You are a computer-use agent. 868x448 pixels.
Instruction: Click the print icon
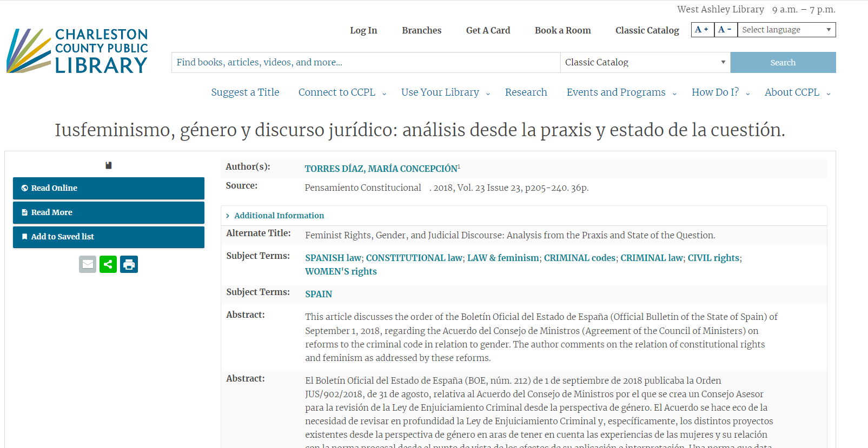pyautogui.click(x=129, y=264)
